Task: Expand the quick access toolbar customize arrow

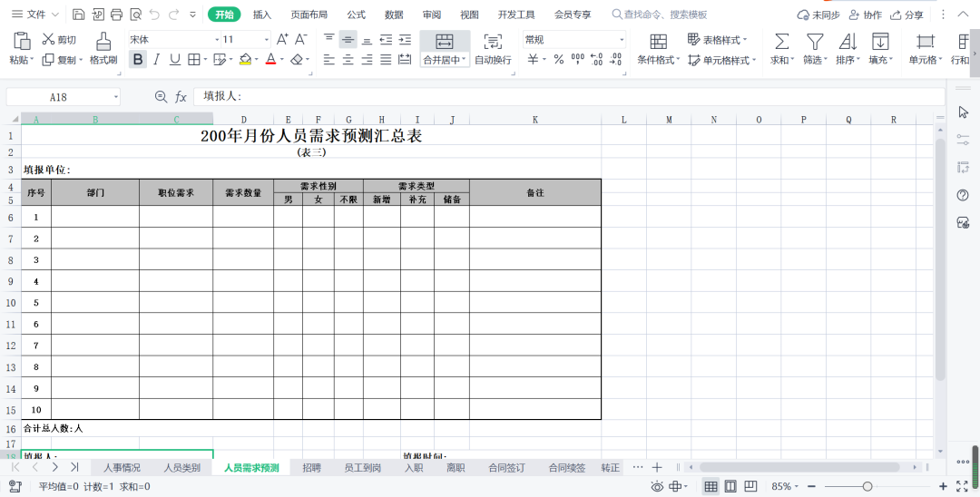Action: pos(192,15)
